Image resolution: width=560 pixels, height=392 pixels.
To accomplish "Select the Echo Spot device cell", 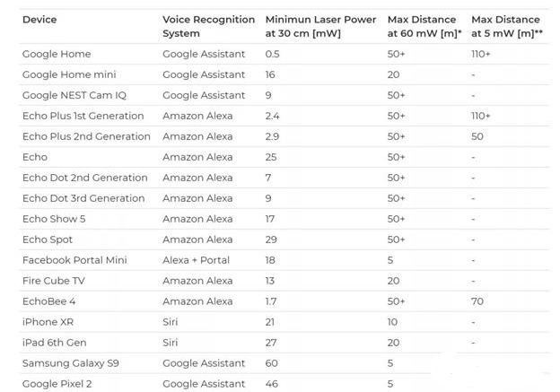I will (x=48, y=240).
